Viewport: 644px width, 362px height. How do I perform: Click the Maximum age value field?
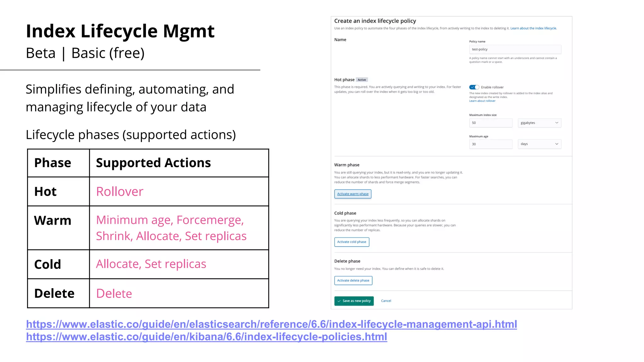pyautogui.click(x=491, y=144)
